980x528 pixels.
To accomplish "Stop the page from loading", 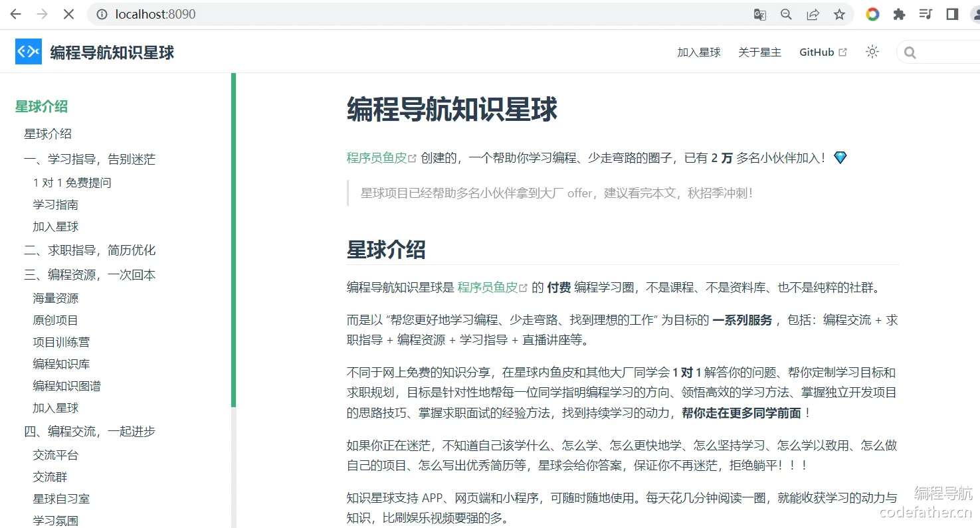I will click(x=69, y=14).
